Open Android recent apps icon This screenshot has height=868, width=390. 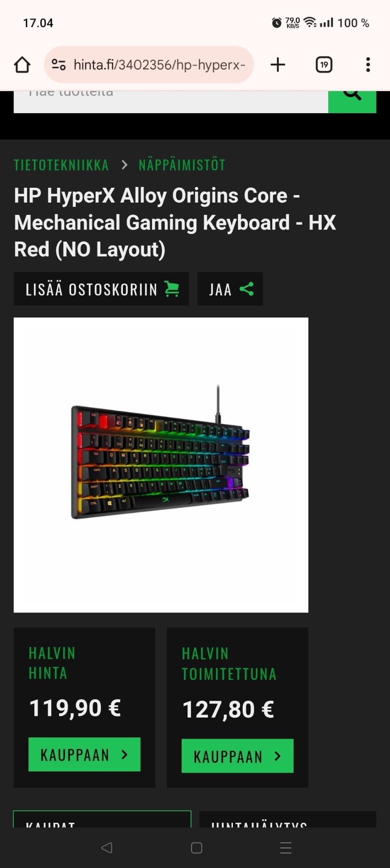[286, 848]
